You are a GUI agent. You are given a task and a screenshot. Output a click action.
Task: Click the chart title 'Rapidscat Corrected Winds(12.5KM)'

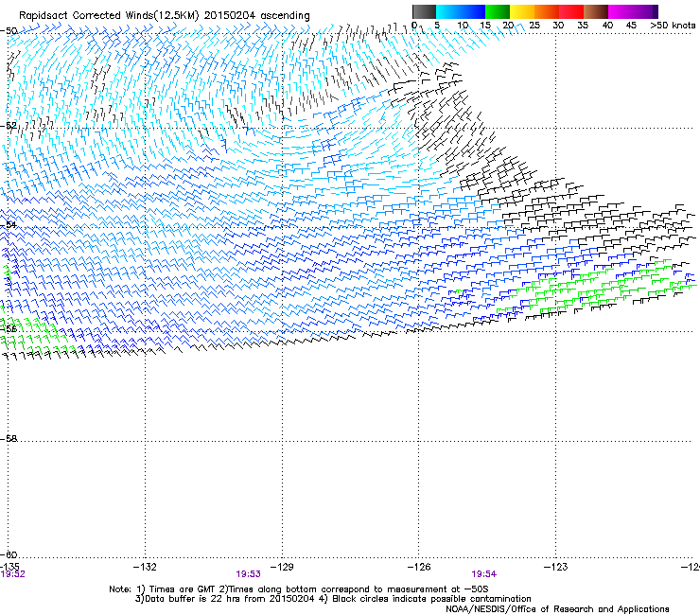[109, 15]
